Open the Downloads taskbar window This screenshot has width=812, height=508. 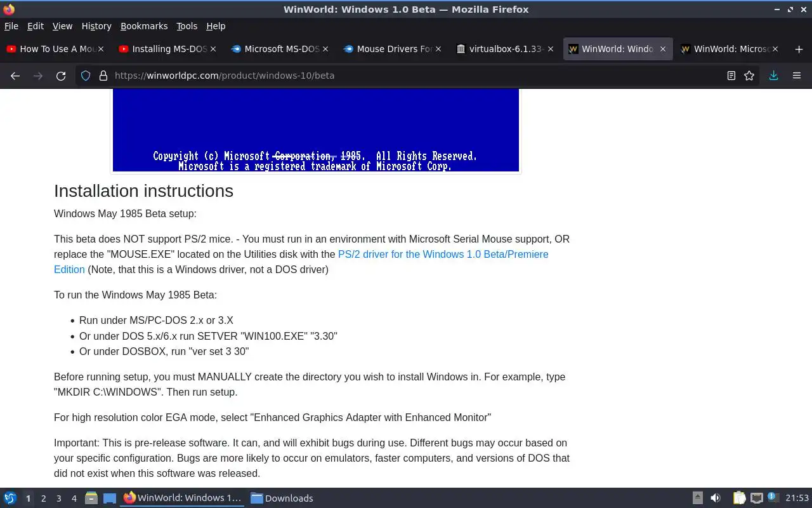coord(282,498)
